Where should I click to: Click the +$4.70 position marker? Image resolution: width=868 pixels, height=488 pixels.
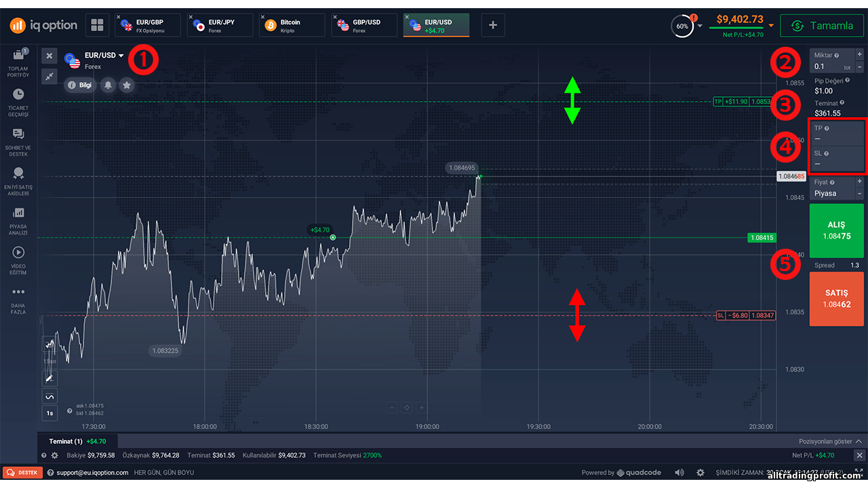[x=319, y=230]
